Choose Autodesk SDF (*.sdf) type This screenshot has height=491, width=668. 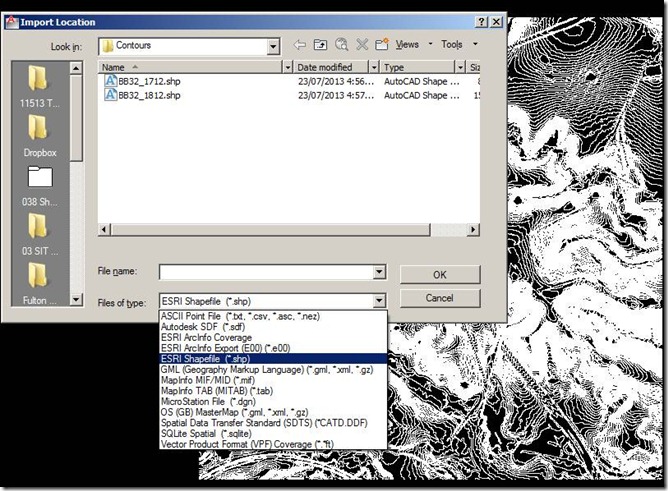(273, 327)
